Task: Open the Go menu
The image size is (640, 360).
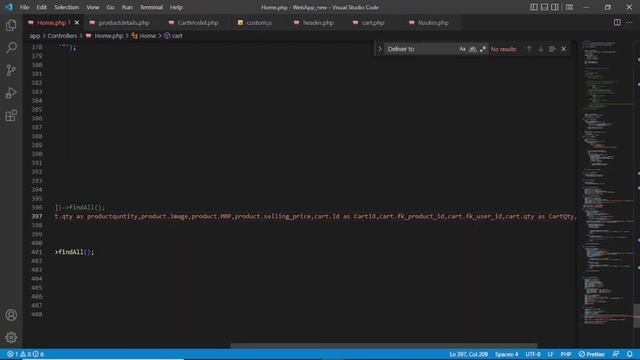Action: [x=110, y=7]
